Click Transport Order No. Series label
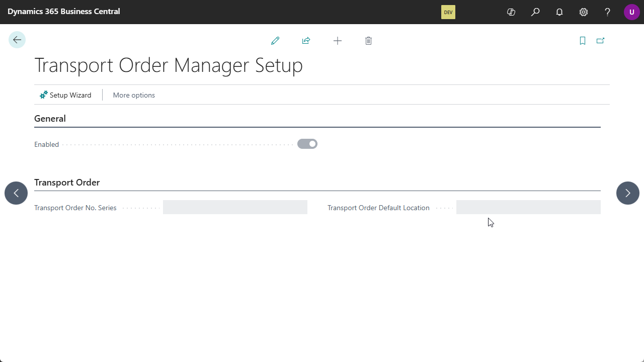 (x=75, y=208)
